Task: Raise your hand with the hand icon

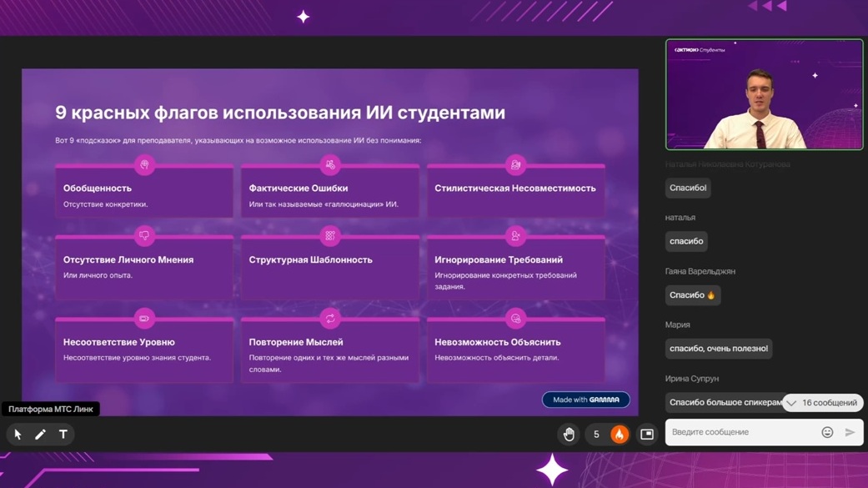Action: tap(569, 435)
